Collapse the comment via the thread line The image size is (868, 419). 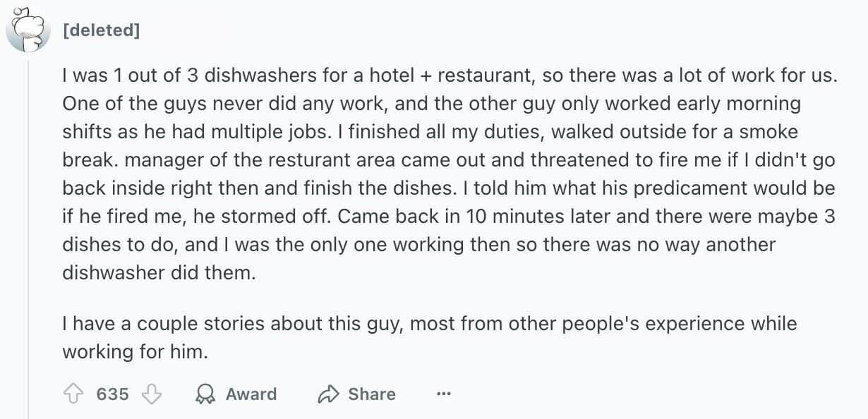pyautogui.click(x=28, y=233)
